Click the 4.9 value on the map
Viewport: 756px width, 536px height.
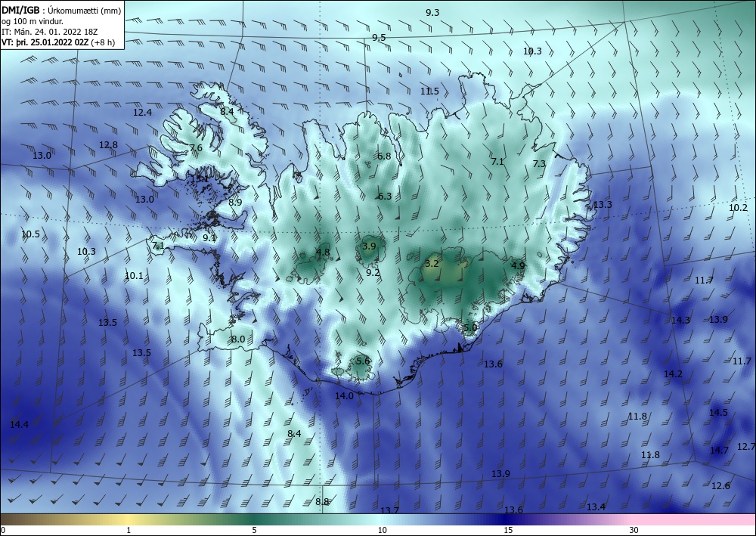[518, 265]
